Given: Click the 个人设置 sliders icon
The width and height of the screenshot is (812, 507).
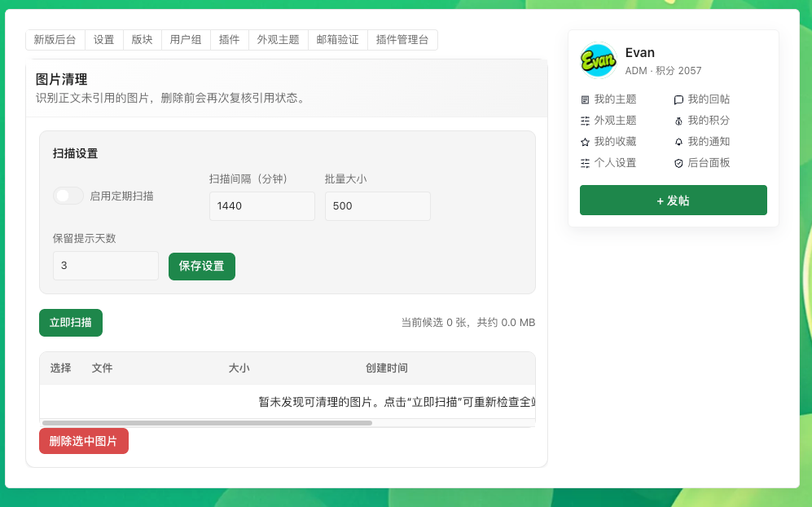Looking at the screenshot, I should [x=586, y=163].
